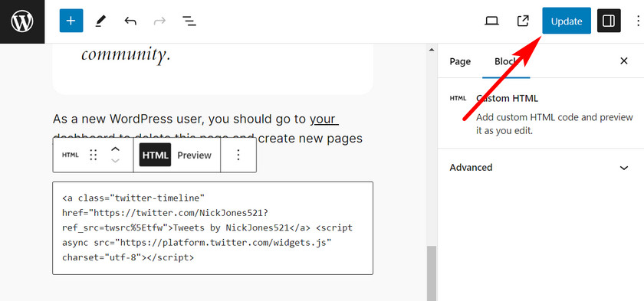Click 'Add custom HTML code and preview' description
The image size is (644, 301).
point(554,124)
